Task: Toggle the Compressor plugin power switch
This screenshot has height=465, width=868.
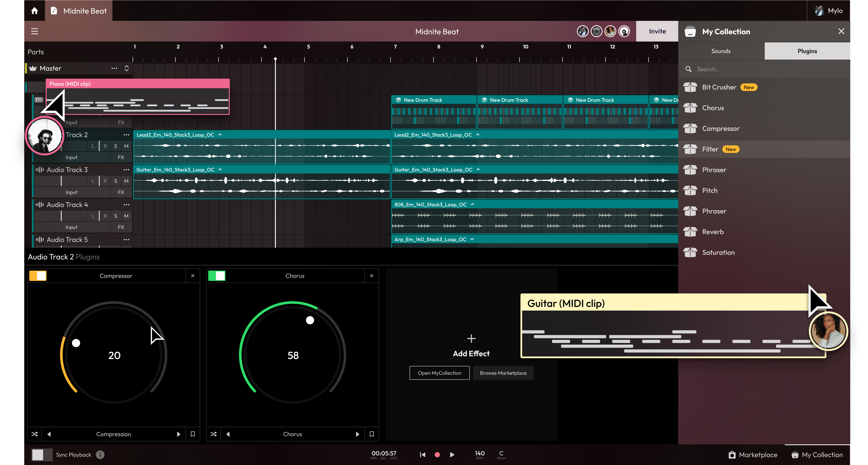Action: click(38, 276)
